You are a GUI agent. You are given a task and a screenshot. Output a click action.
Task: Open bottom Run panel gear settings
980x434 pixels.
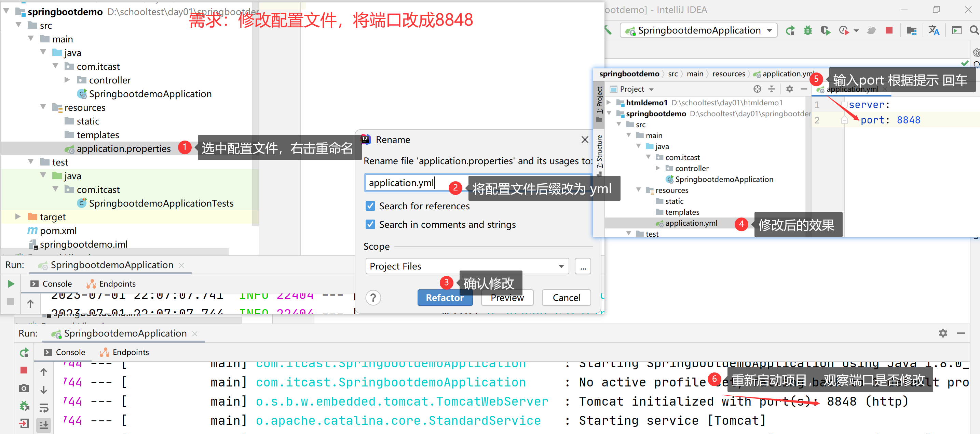coord(943,333)
